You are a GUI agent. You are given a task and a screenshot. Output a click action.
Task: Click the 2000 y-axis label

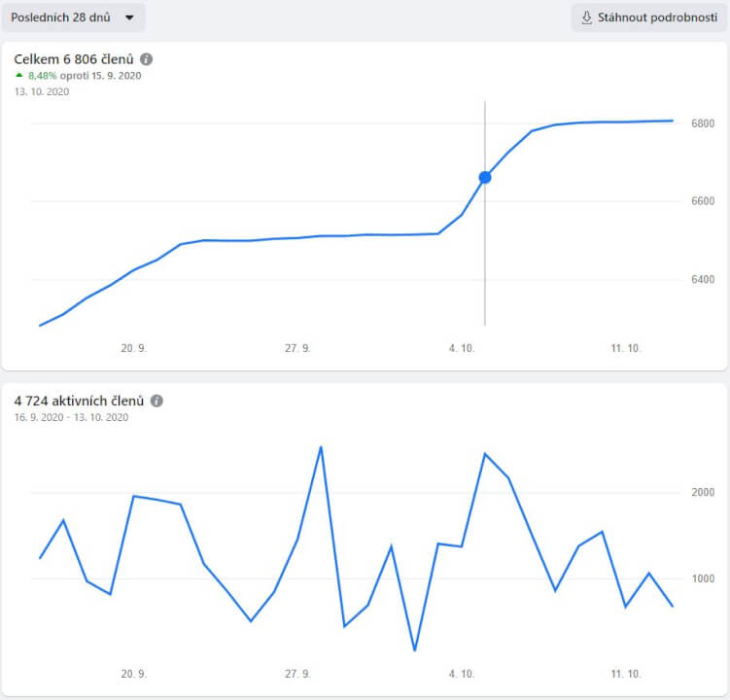pyautogui.click(x=703, y=493)
